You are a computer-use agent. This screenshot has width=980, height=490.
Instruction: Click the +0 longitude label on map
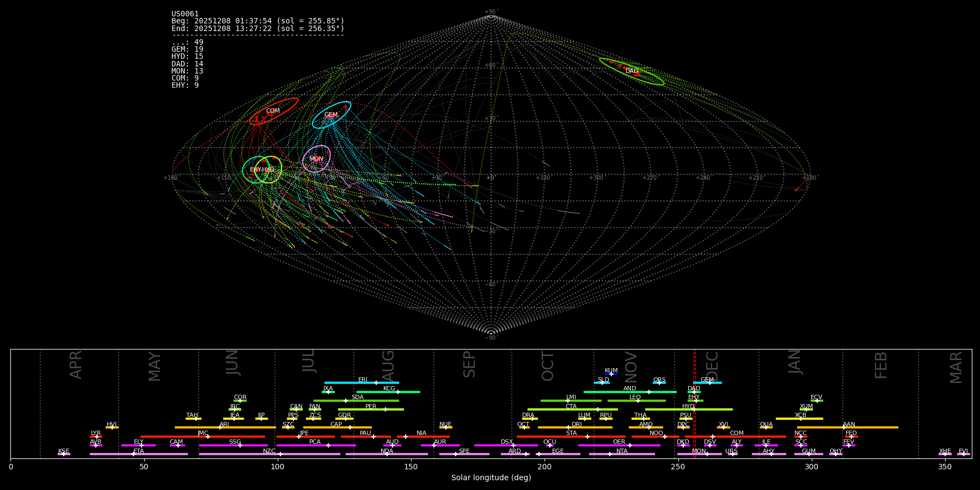tap(490, 178)
